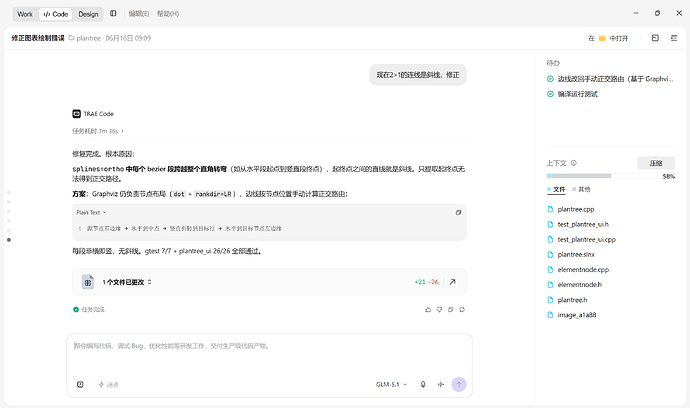Viewport: 690px width, 408px height.
Task: Click the 压缩 compress context button
Action: [656, 163]
